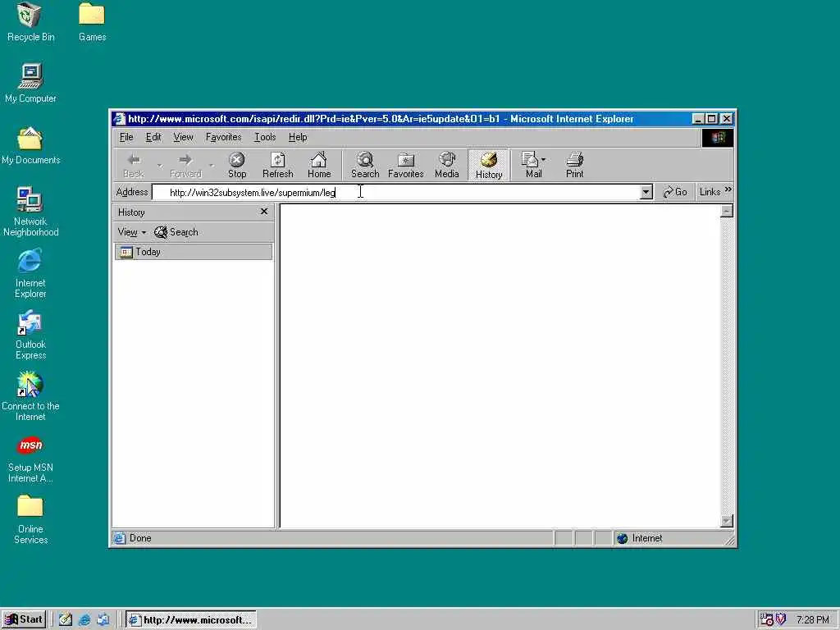Open the Search toolbar pane
This screenshot has width=840, height=630.
pos(365,165)
